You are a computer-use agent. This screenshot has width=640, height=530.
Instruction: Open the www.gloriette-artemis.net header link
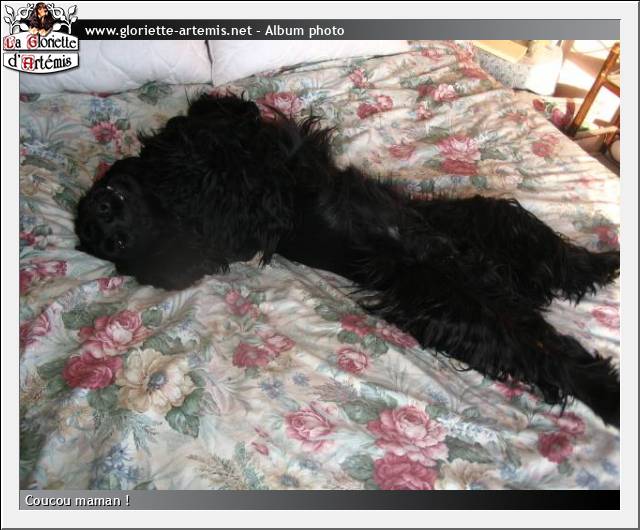(x=168, y=31)
